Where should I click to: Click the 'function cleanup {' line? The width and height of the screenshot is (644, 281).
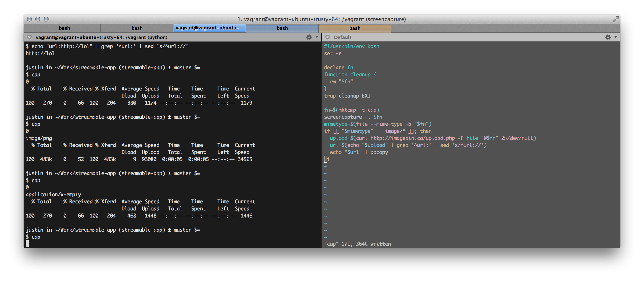(350, 75)
